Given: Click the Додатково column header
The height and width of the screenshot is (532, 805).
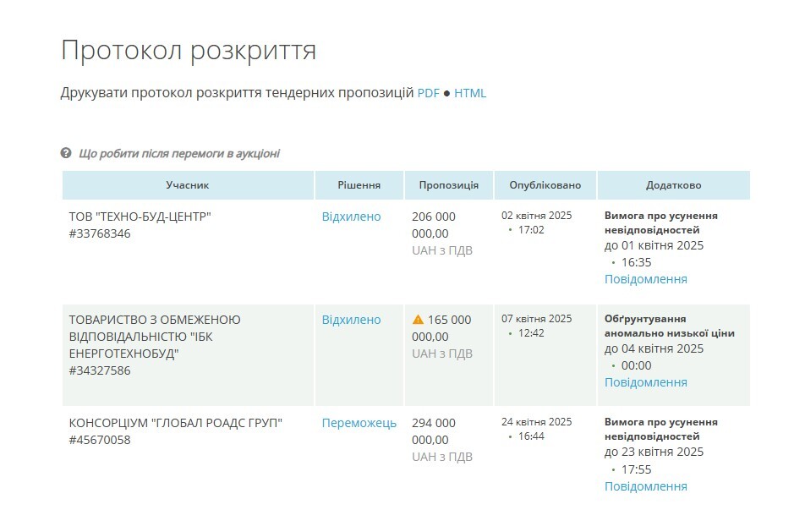Looking at the screenshot, I should click(674, 185).
